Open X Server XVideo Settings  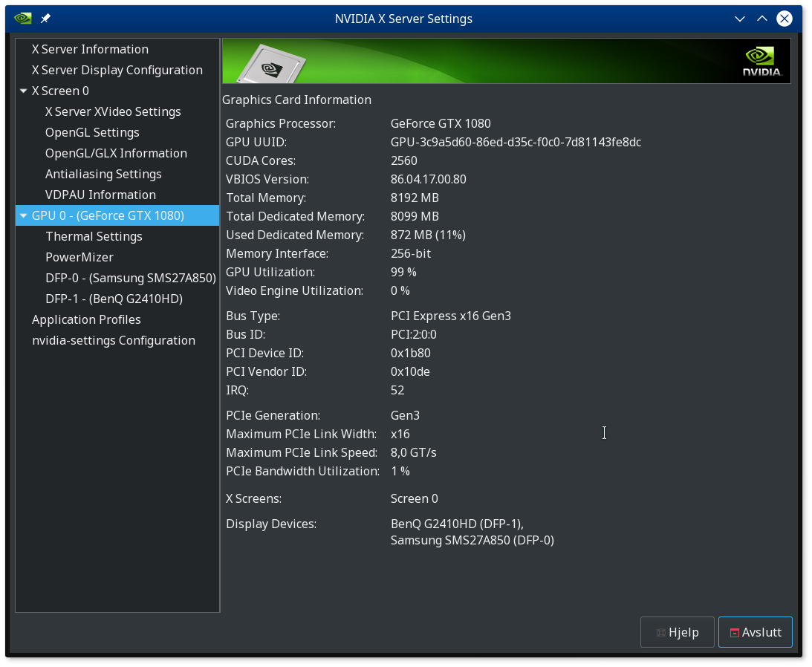(x=113, y=111)
